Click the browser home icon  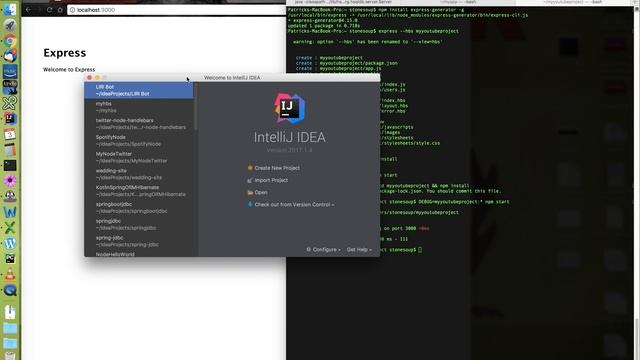(x=60, y=10)
